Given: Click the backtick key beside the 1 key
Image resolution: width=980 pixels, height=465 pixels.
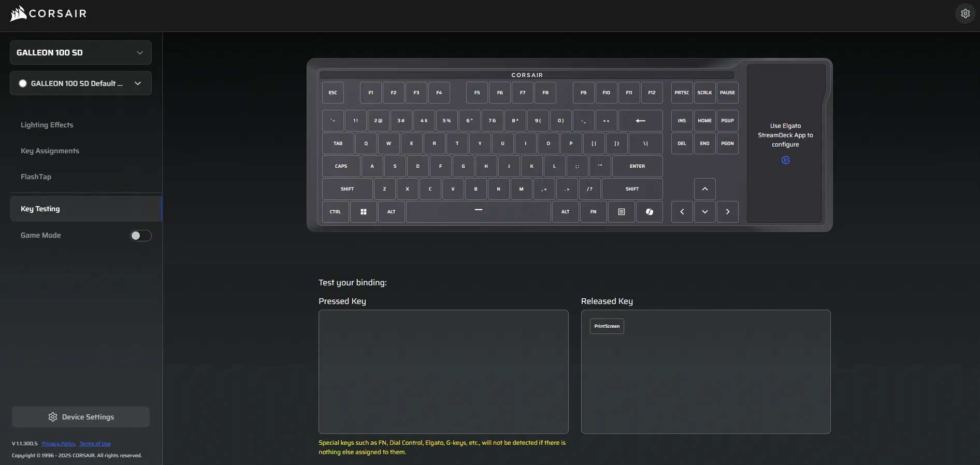Looking at the screenshot, I should click(x=333, y=121).
